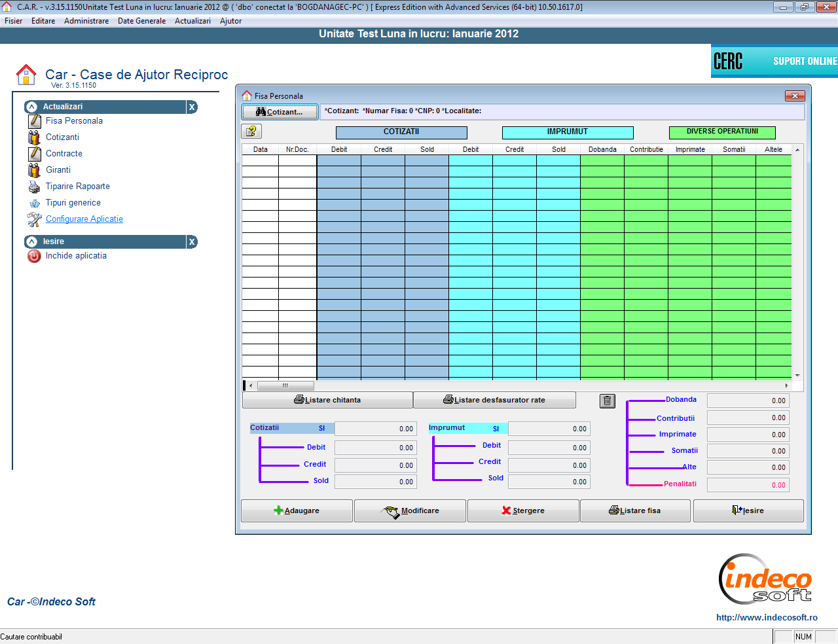Open the Configurare Aplicatie link

point(84,219)
